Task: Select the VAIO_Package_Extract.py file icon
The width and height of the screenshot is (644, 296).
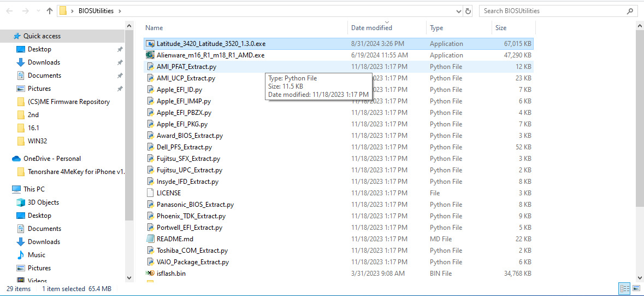Action: (x=150, y=262)
